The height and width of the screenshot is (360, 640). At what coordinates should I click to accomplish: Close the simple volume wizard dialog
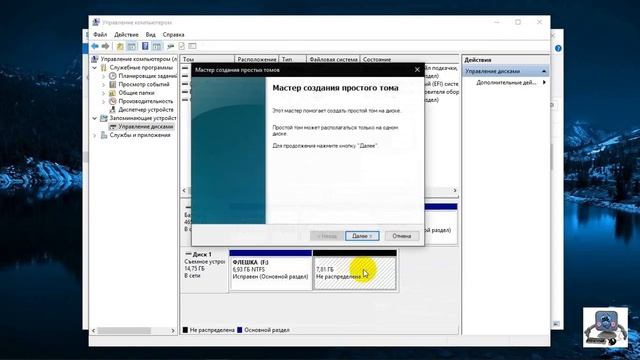click(417, 70)
